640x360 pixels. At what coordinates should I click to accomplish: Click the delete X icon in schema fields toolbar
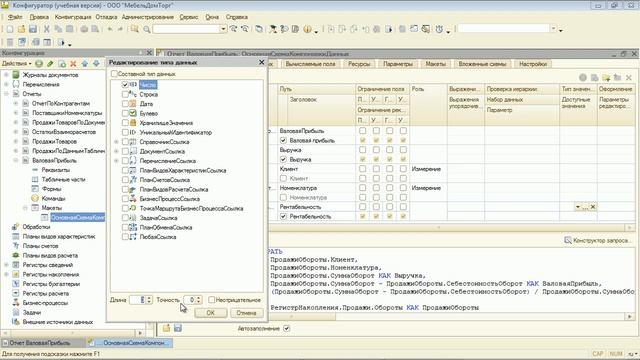click(x=629, y=78)
